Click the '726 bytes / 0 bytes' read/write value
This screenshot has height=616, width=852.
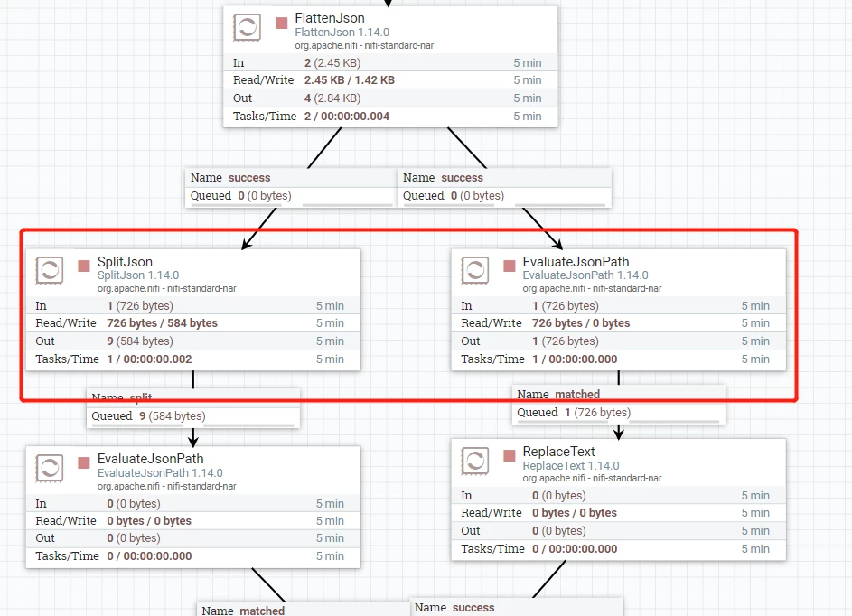pyautogui.click(x=581, y=322)
